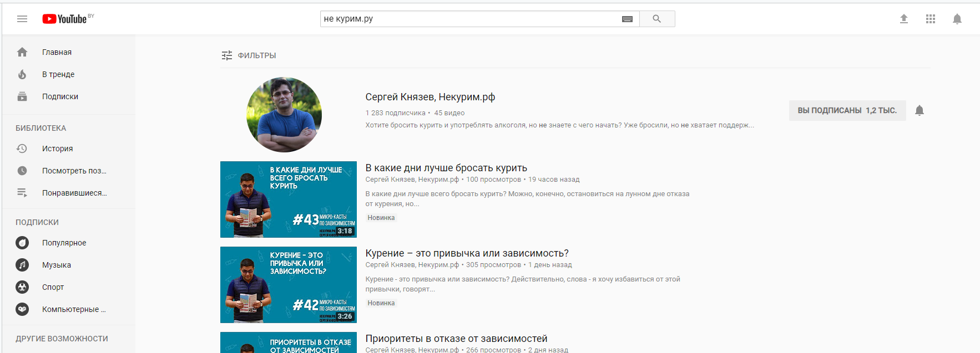Click the Компьютерные игры channel icon
980x353 pixels.
point(22,309)
